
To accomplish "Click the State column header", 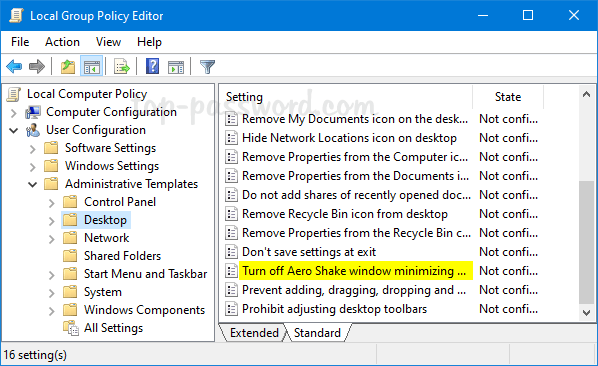I will 508,97.
